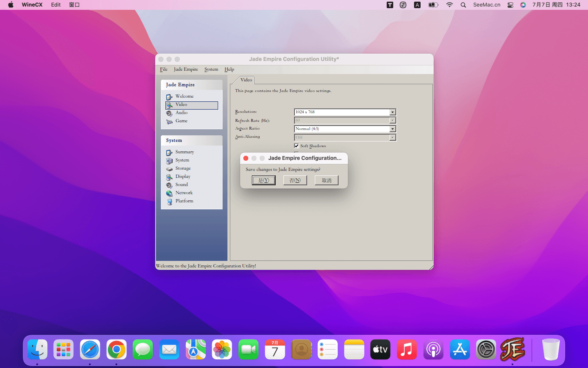The width and height of the screenshot is (588, 368).
Task: Click the Storage drive icon
Action: coord(169,169)
